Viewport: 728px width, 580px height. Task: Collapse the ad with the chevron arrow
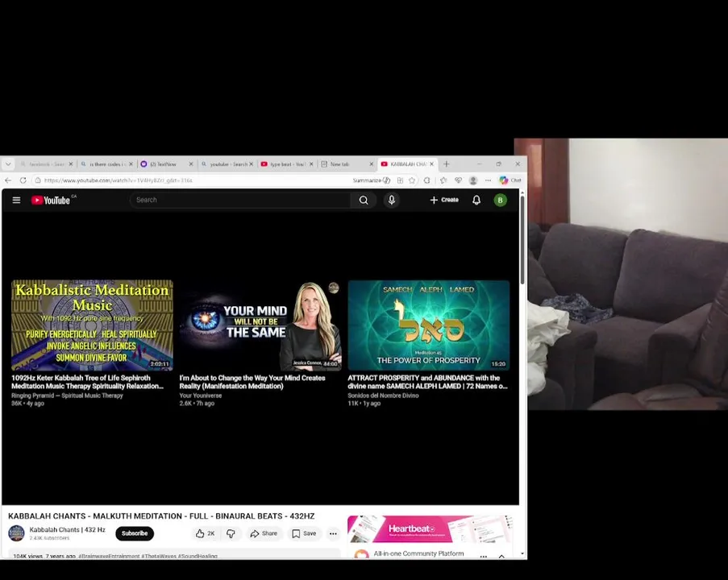(x=501, y=556)
